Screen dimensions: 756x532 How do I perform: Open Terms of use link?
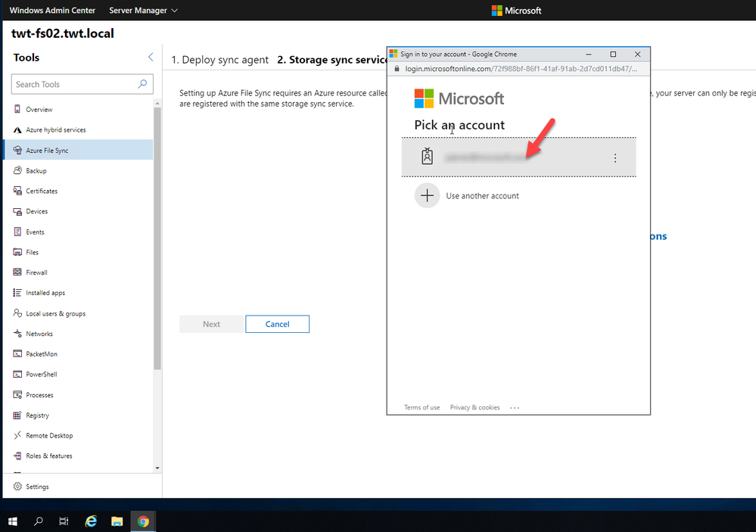pos(422,408)
